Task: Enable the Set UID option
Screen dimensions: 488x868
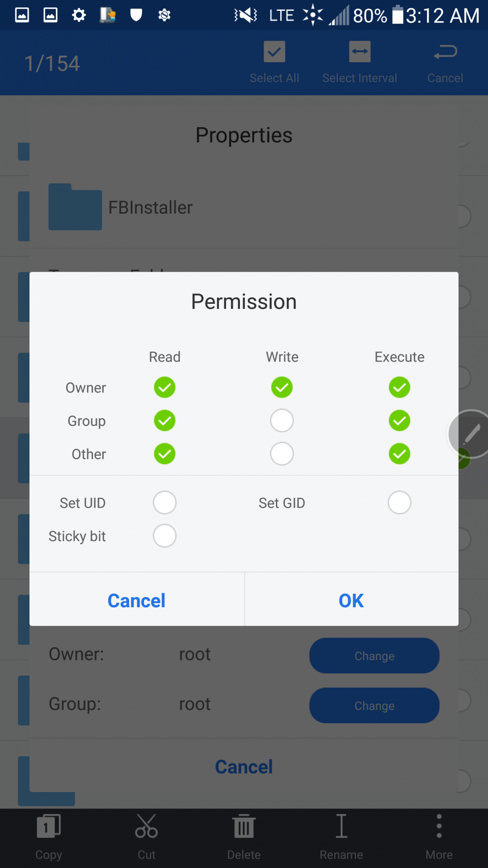Action: click(165, 503)
